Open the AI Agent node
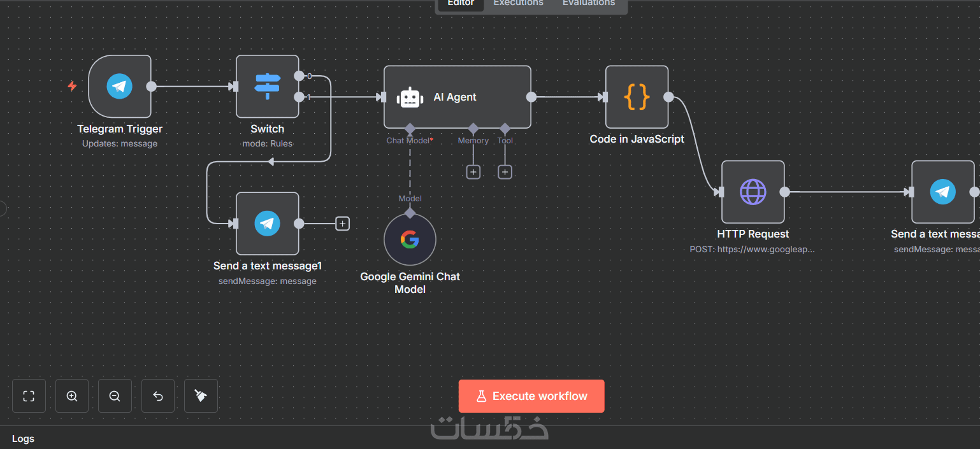This screenshot has height=449, width=980. coord(458,97)
